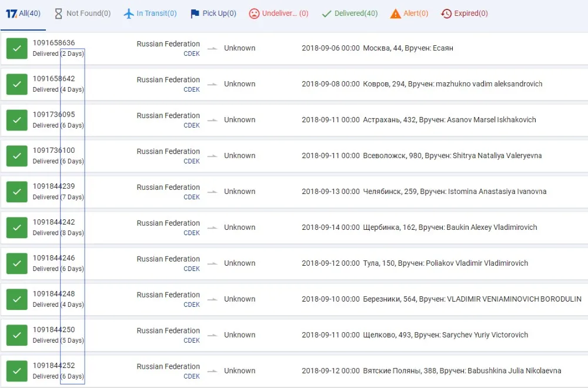Open the All(40) tab
The width and height of the screenshot is (588, 388).
point(24,14)
